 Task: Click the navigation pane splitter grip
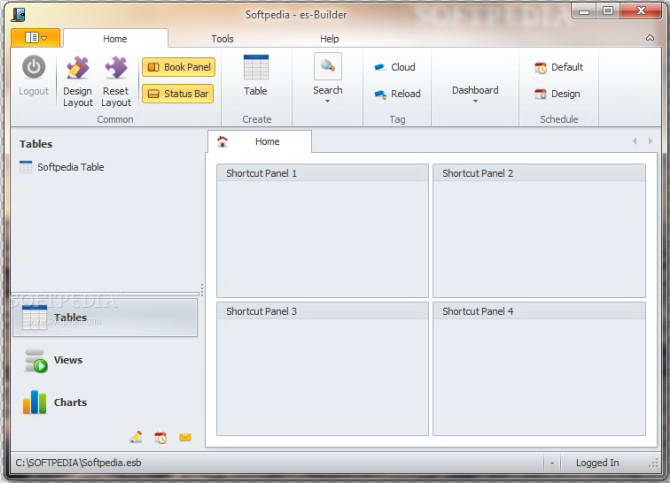pyautogui.click(x=202, y=289)
